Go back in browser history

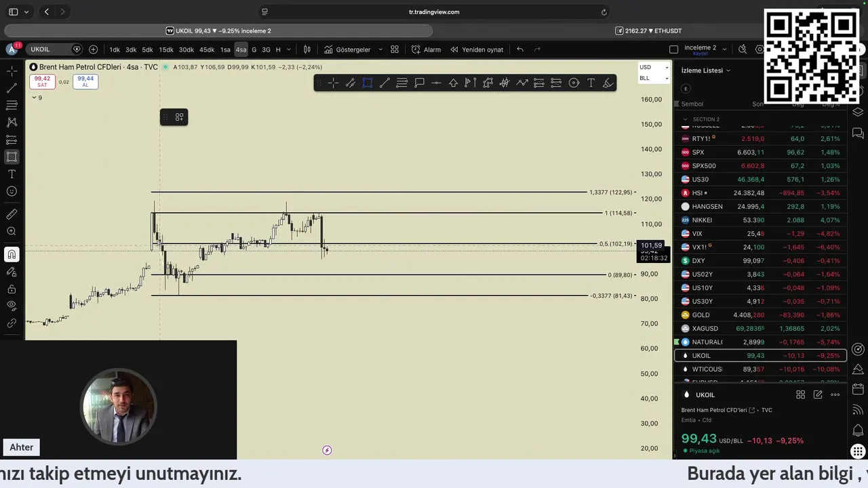(46, 12)
